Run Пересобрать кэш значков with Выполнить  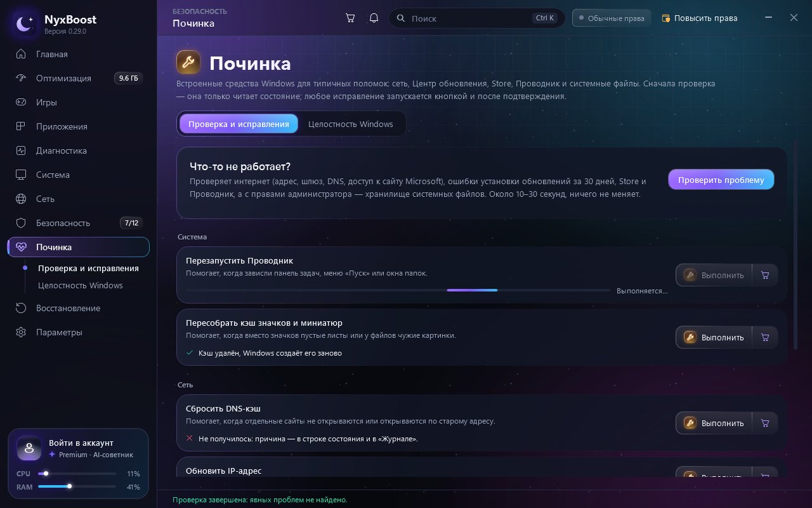pos(714,337)
